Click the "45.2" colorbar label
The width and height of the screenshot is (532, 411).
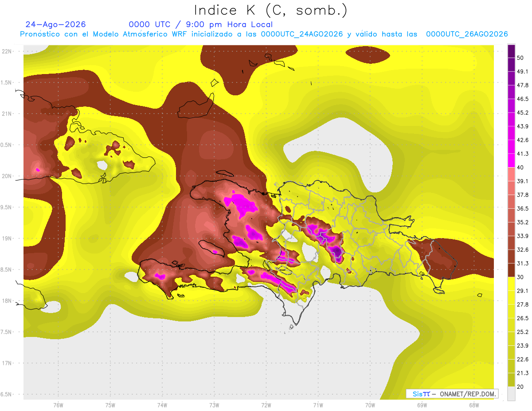(523, 113)
